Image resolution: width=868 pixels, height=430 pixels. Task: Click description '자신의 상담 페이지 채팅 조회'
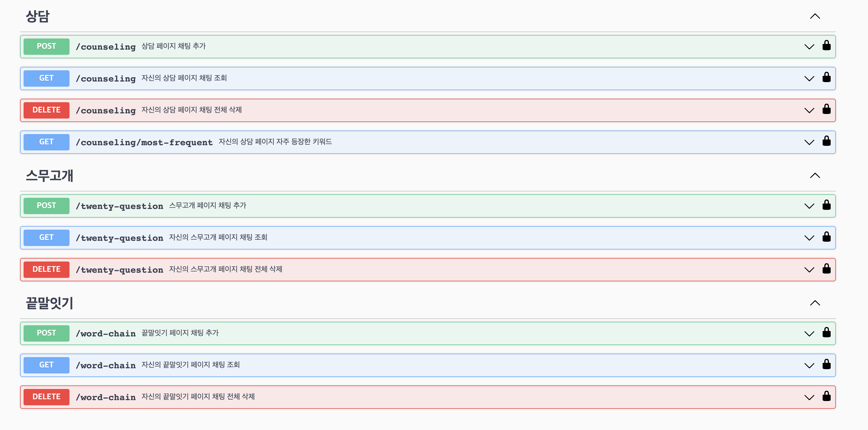pyautogui.click(x=184, y=78)
